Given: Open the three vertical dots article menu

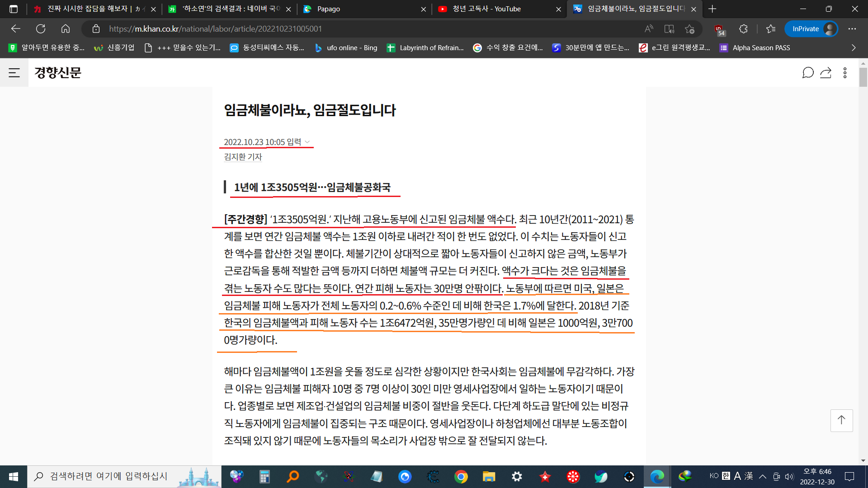Looking at the screenshot, I should pos(845,73).
